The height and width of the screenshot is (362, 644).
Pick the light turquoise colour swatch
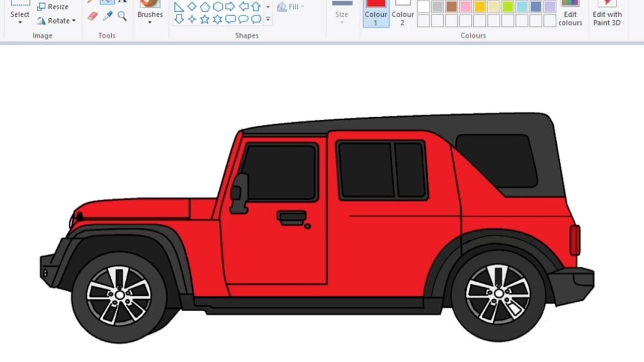click(522, 7)
